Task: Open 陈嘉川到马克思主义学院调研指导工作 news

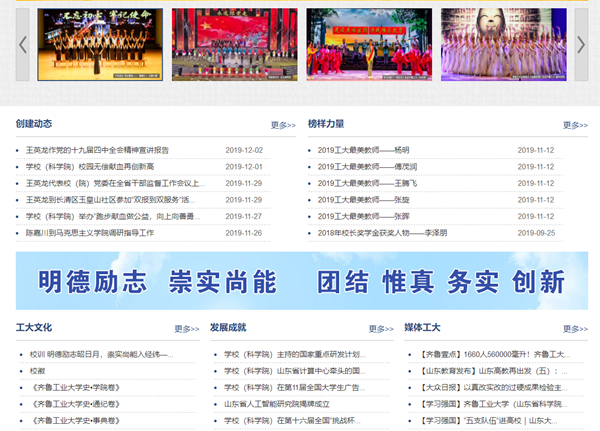Action: 90,233
